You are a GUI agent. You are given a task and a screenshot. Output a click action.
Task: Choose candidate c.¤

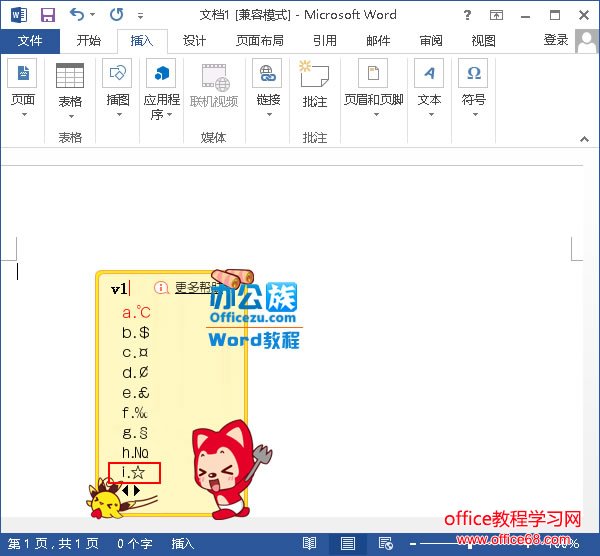click(135, 352)
